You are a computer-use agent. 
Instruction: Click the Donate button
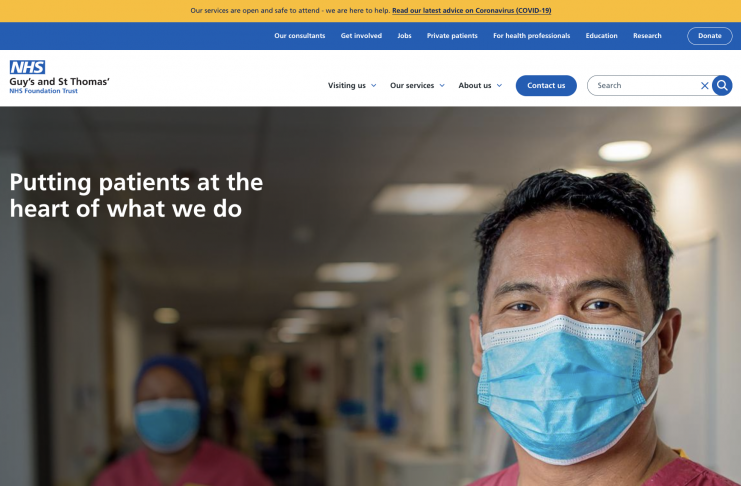[x=709, y=36]
